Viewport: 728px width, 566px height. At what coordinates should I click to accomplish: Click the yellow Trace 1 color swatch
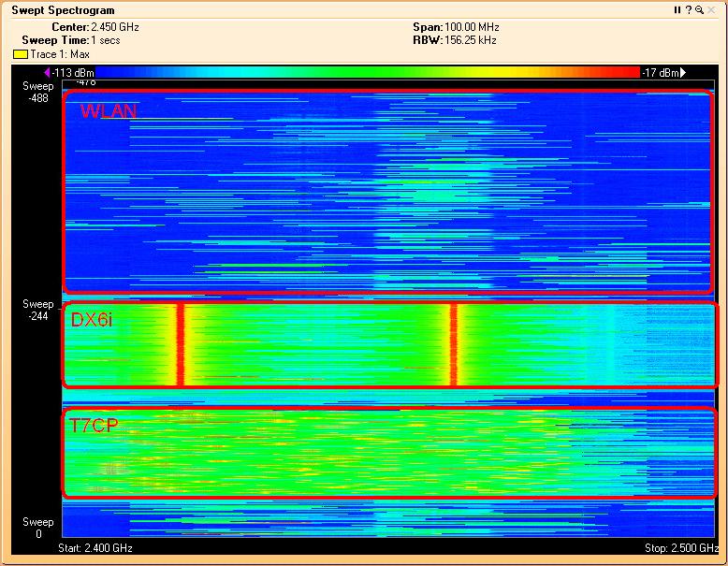coord(21,54)
